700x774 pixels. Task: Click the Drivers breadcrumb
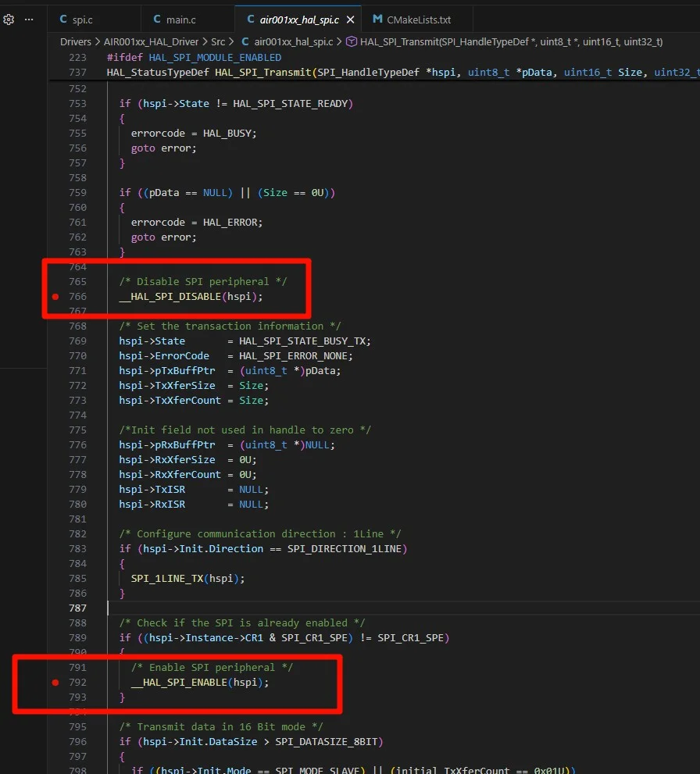76,42
